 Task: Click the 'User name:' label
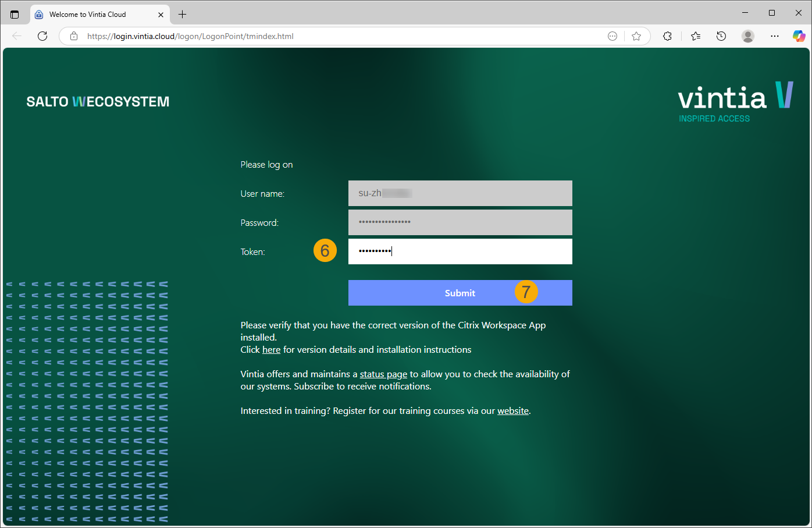pyautogui.click(x=262, y=194)
